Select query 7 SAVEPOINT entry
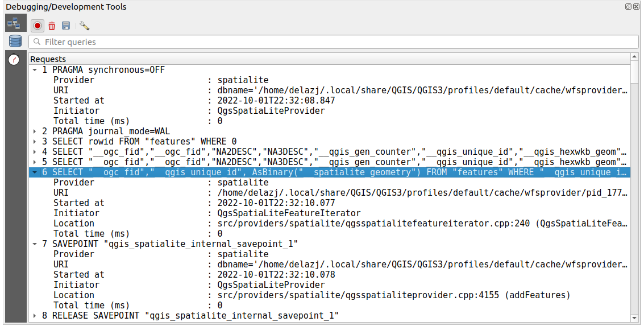This screenshot has height=330, width=644. point(171,244)
